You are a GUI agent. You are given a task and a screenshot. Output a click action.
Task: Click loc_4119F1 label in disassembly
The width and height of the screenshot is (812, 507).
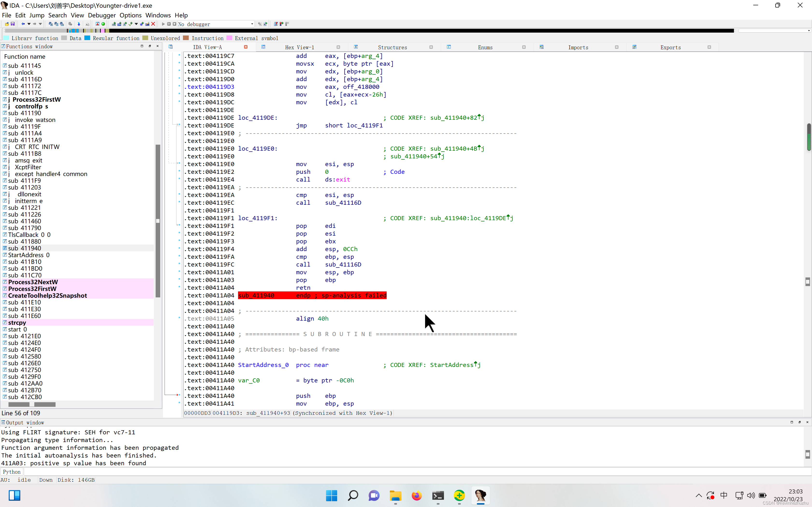257,218
